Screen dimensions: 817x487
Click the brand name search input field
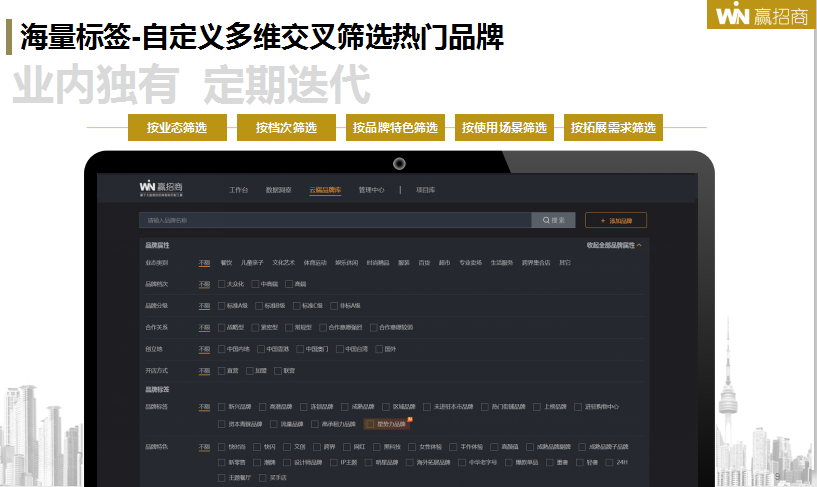tap(335, 220)
